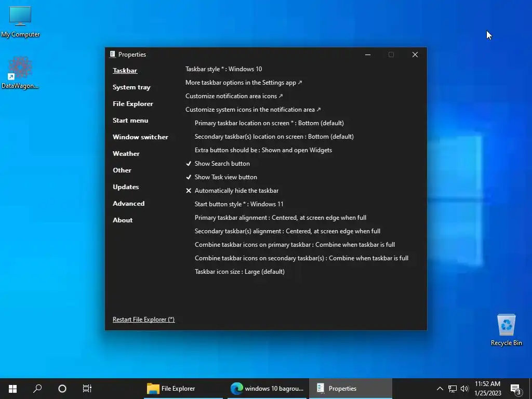Select the DataWagon desktop shortcut

pos(20,73)
